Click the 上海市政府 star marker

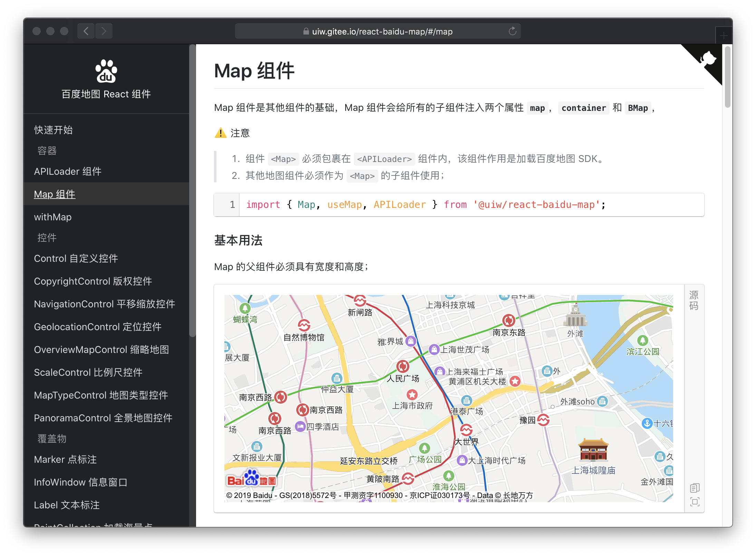pos(412,394)
